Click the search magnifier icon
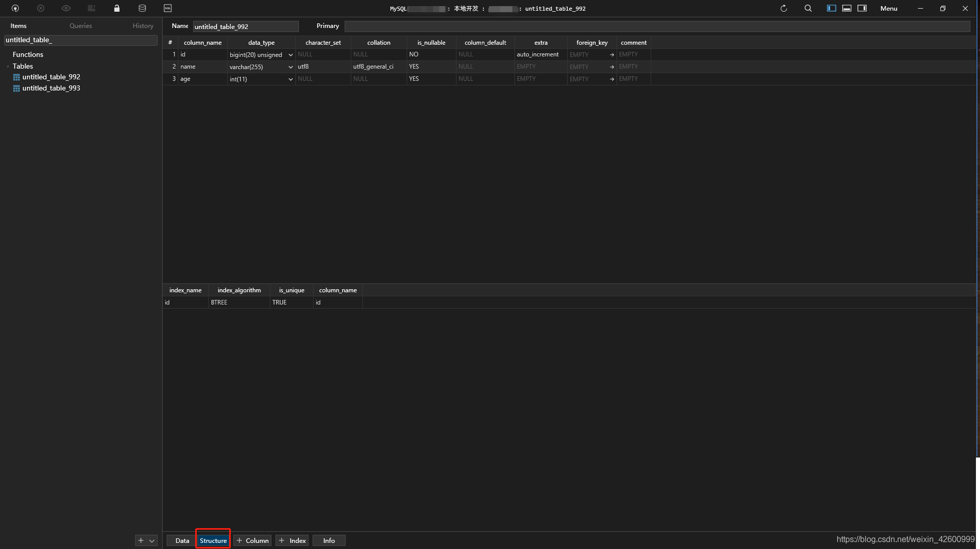980x549 pixels. click(808, 8)
